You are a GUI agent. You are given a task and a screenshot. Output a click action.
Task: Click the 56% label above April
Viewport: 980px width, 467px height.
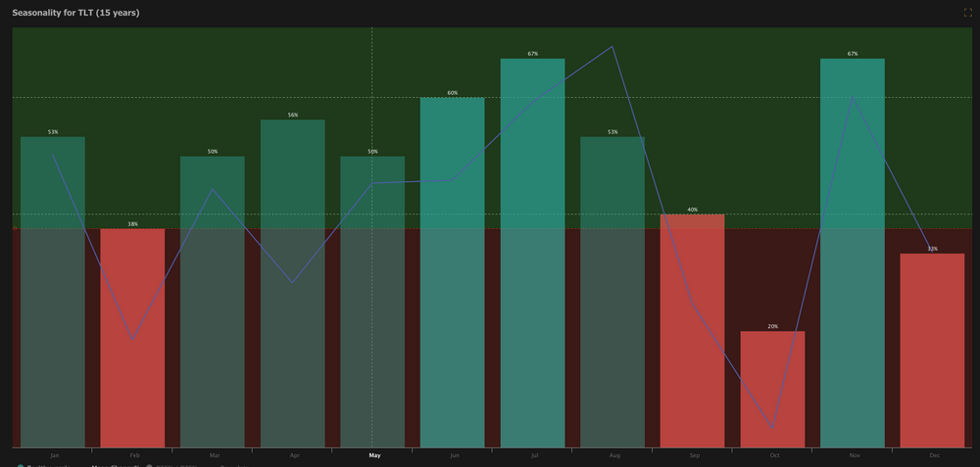(x=292, y=116)
